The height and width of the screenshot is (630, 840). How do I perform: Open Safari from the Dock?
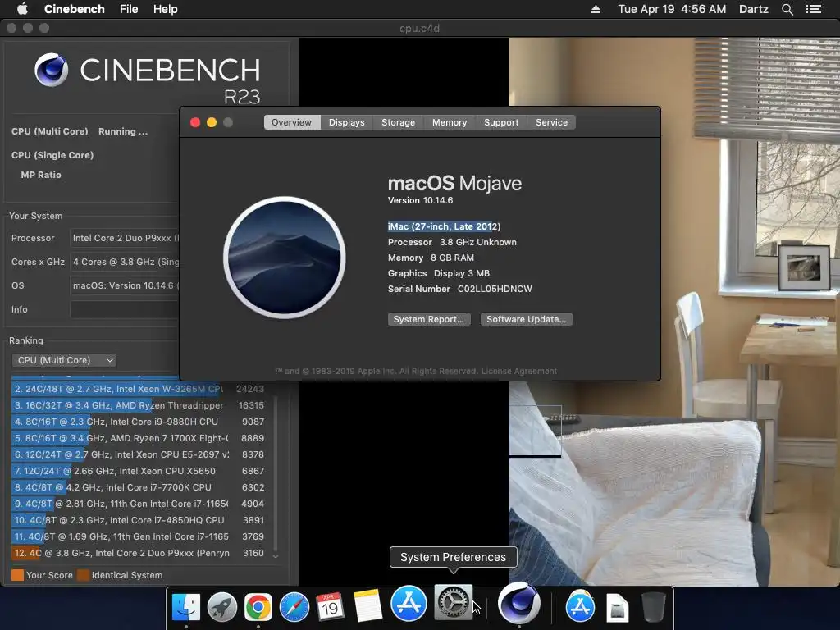pyautogui.click(x=294, y=606)
